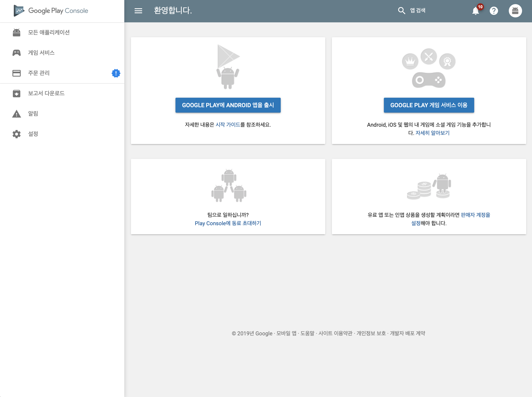Open 모든 애플리케이션 in sidebar
The height and width of the screenshot is (397, 532).
[x=49, y=32]
